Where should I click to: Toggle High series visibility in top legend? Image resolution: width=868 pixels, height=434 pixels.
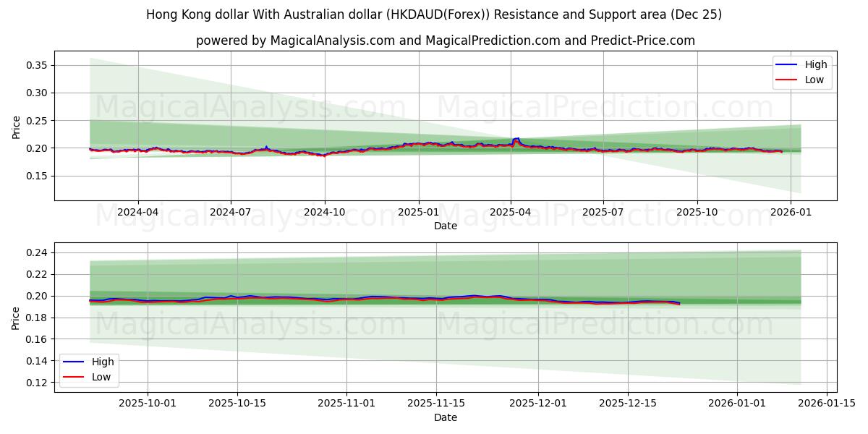(x=817, y=64)
